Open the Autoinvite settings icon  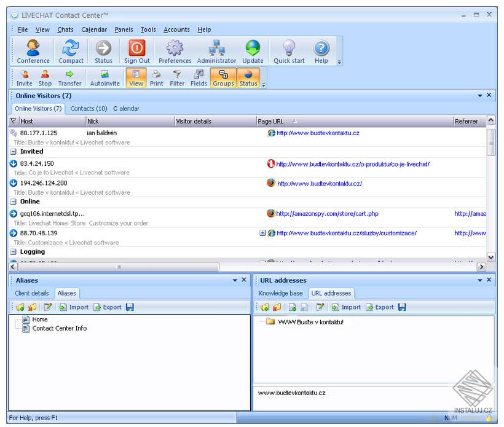point(104,77)
